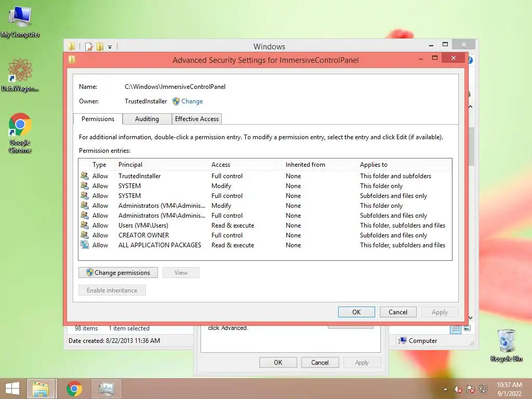Click OK in the Properties dialog behind
This screenshot has height=399, width=532.
coord(278,362)
